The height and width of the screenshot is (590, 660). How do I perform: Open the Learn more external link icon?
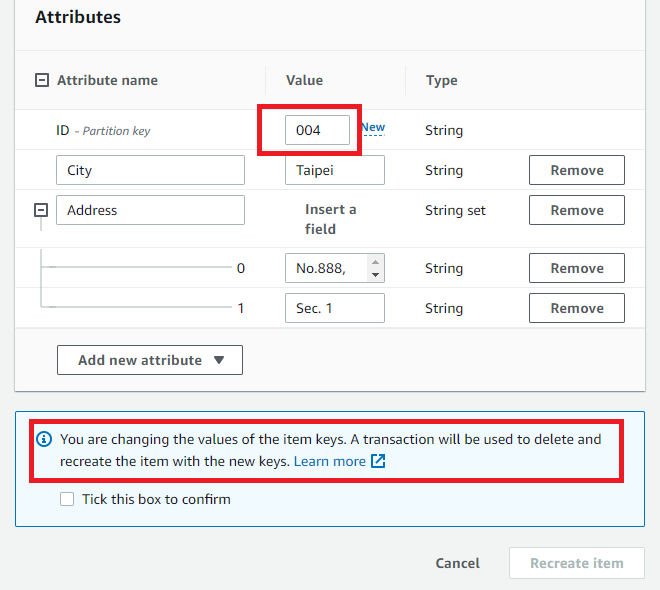point(378,461)
